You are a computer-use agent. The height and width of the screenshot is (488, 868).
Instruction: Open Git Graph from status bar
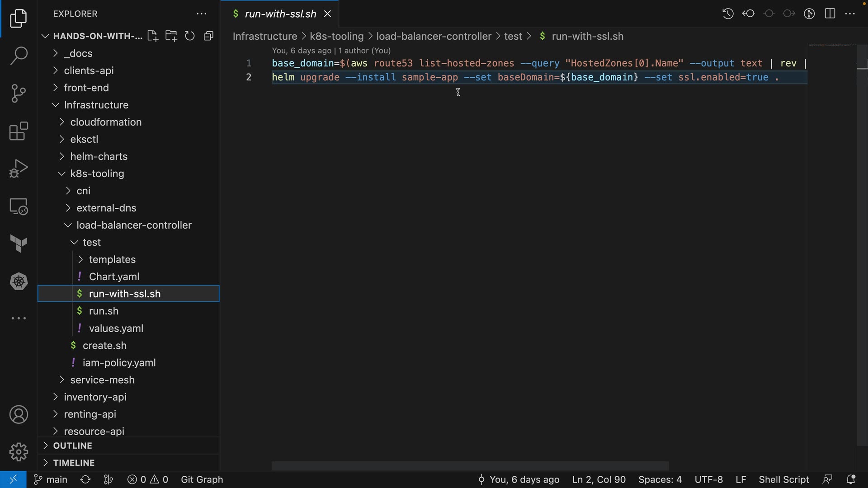[x=202, y=479]
